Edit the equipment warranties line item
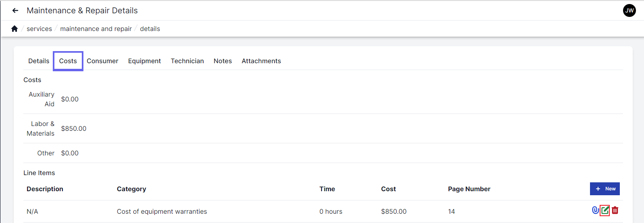 [605, 210]
